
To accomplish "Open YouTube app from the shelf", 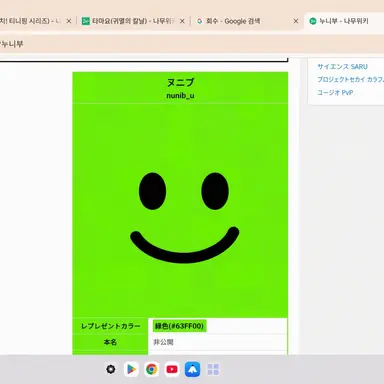I will click(x=172, y=369).
